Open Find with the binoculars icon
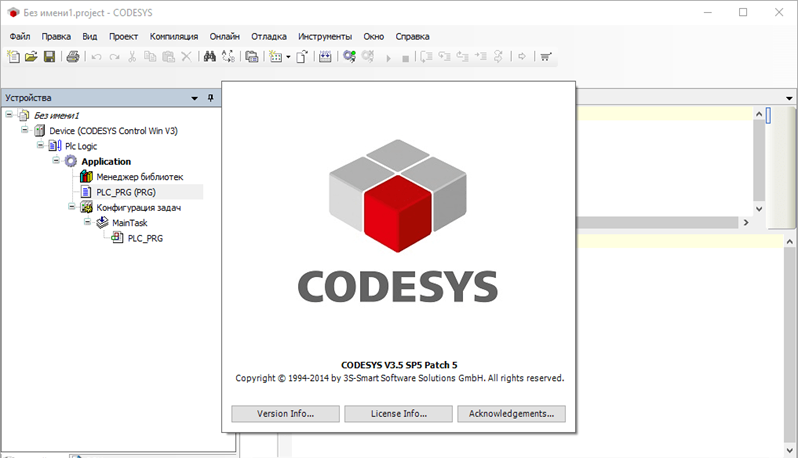 click(210, 56)
